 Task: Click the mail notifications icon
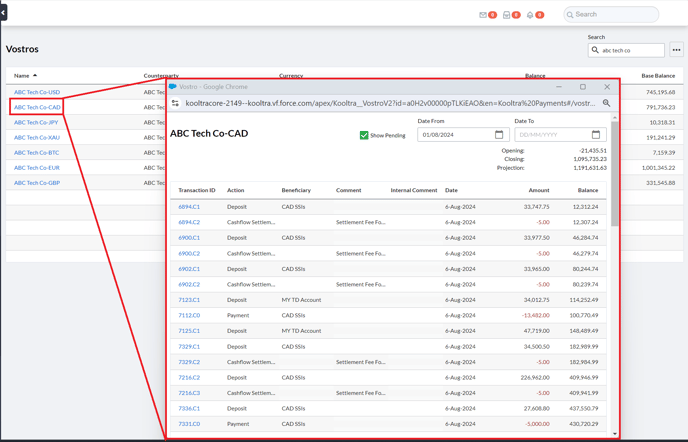pos(483,15)
